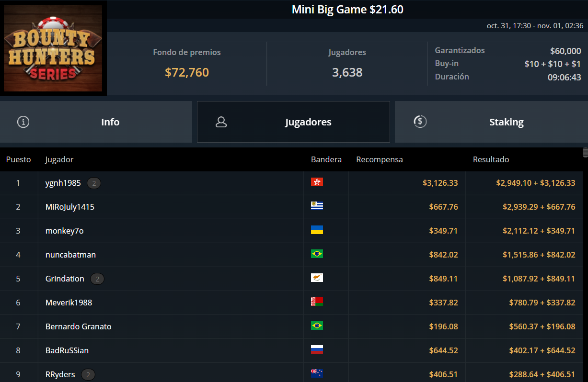The width and height of the screenshot is (588, 382).
Task: Click result $402.17 + $644.52
Action: click(x=542, y=350)
